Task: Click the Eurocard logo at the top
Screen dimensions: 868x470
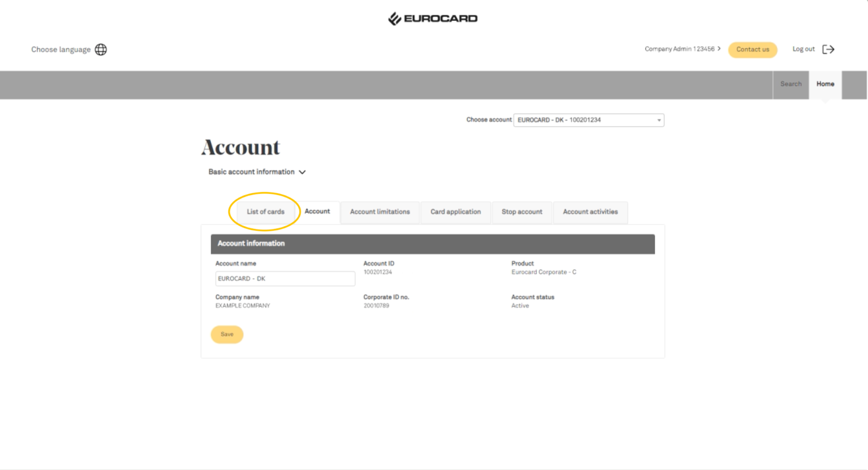Action: [432, 19]
